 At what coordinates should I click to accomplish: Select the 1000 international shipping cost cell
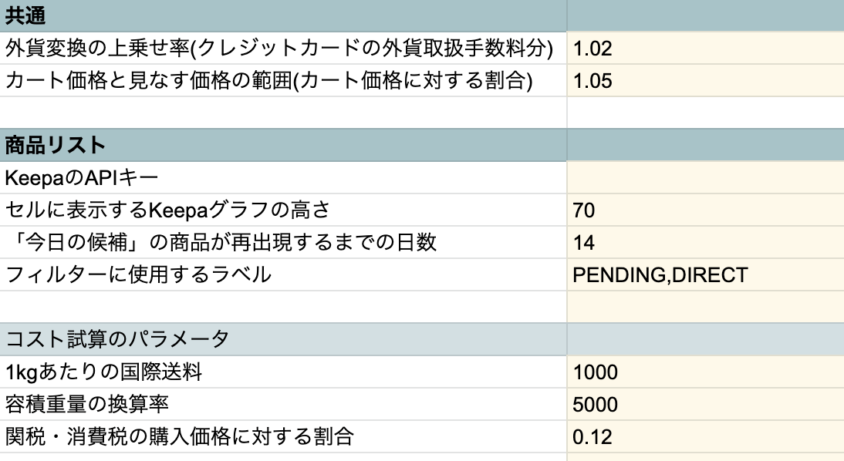(705, 372)
